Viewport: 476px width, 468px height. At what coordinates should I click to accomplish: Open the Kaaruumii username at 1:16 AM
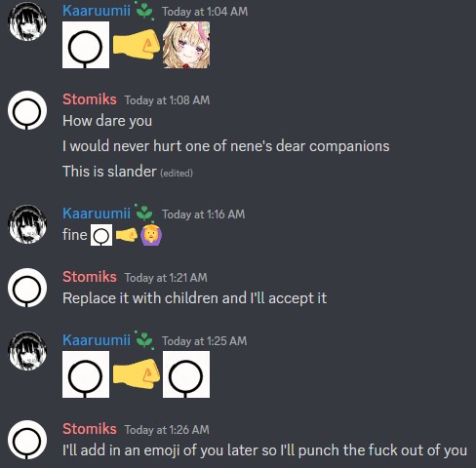click(x=97, y=214)
